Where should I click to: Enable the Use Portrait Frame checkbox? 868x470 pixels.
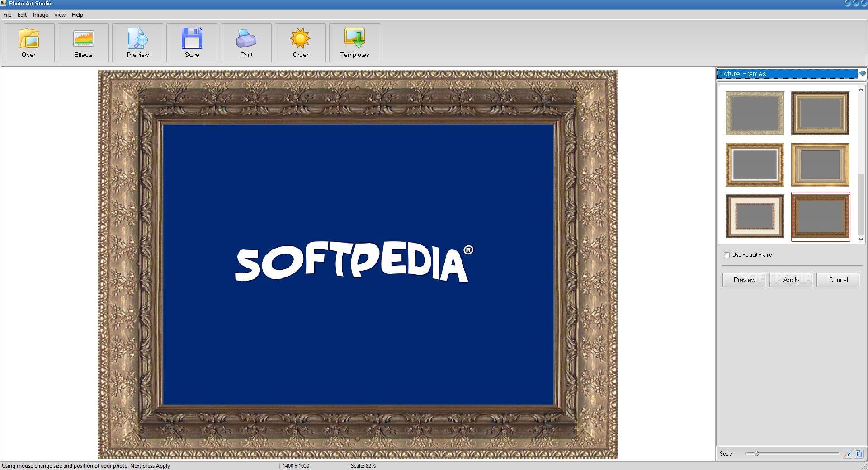pos(726,255)
